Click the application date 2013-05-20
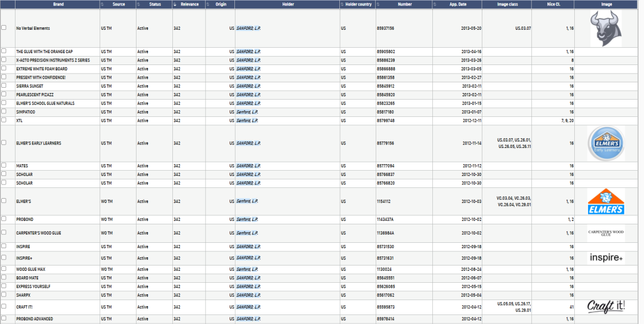This screenshot has width=644, height=324. 471,29
